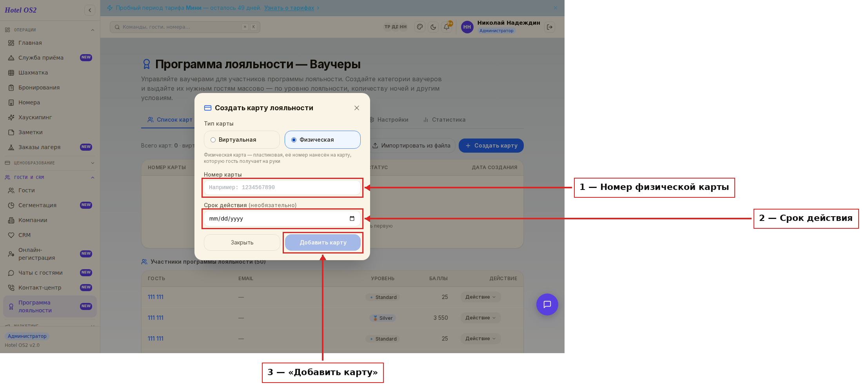Open Заказы лагеря
Viewport: 868px width, 392px height.
pyautogui.click(x=50, y=147)
